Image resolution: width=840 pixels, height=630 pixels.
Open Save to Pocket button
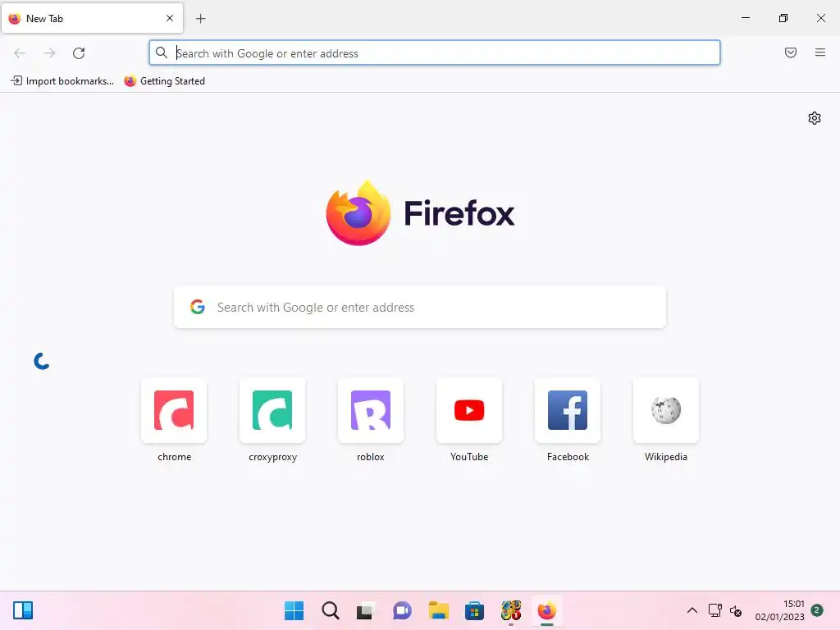790,52
